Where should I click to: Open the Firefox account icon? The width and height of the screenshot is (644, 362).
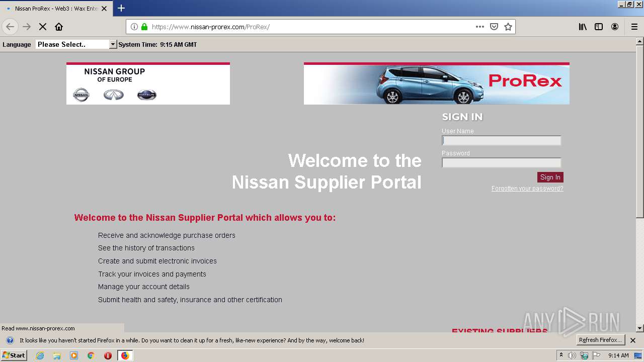tap(615, 27)
